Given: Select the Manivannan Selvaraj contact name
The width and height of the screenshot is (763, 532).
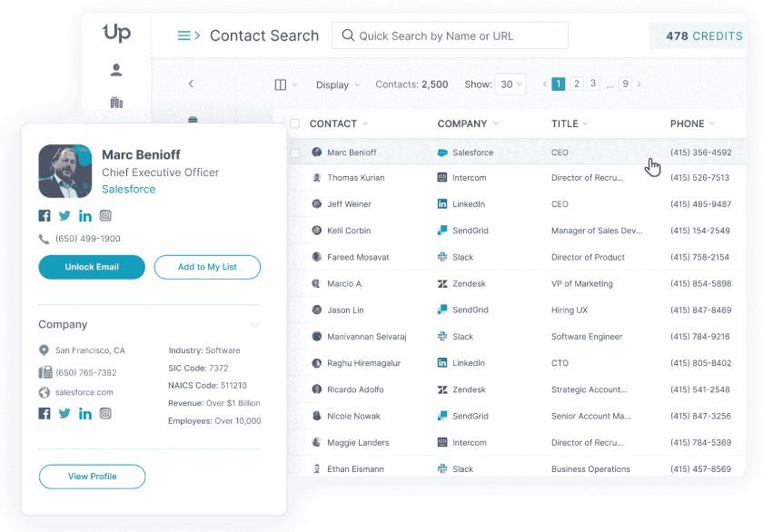Looking at the screenshot, I should point(366,337).
